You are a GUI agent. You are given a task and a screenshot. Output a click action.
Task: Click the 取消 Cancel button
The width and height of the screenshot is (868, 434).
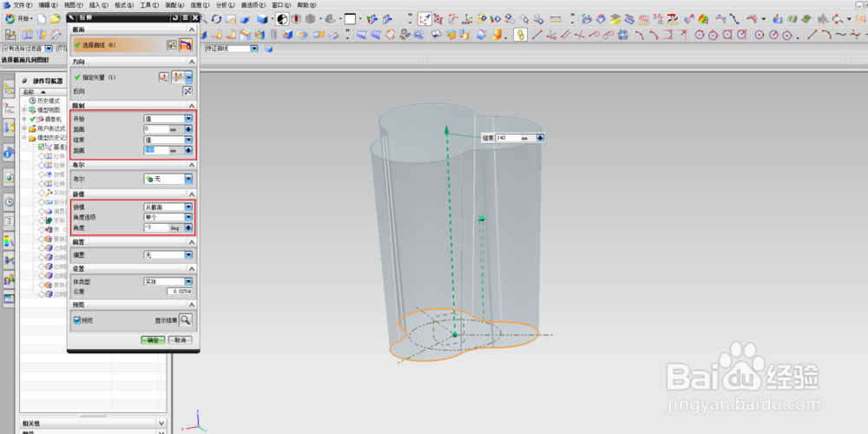point(180,340)
